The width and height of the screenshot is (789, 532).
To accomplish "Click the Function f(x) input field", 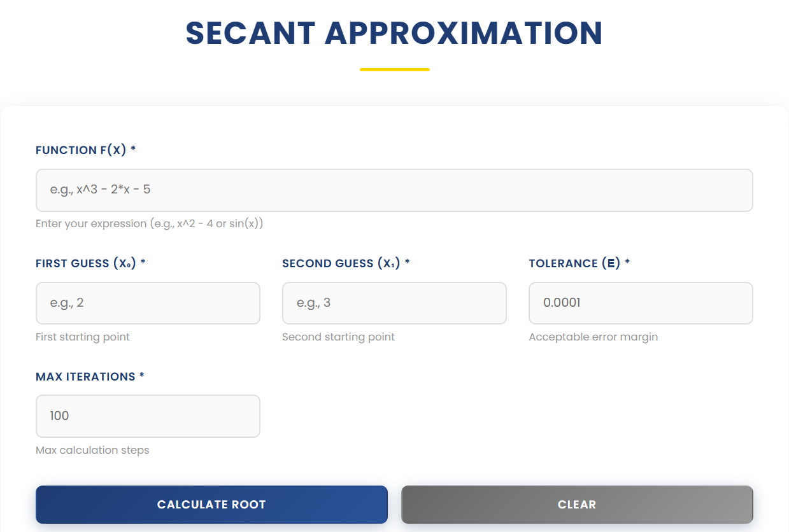I will tap(394, 190).
